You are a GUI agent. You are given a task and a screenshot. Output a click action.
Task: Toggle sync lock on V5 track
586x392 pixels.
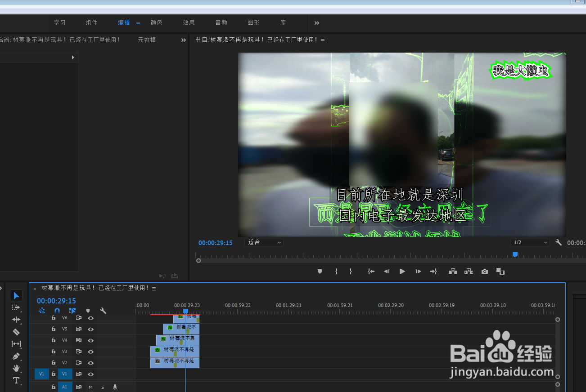78,329
